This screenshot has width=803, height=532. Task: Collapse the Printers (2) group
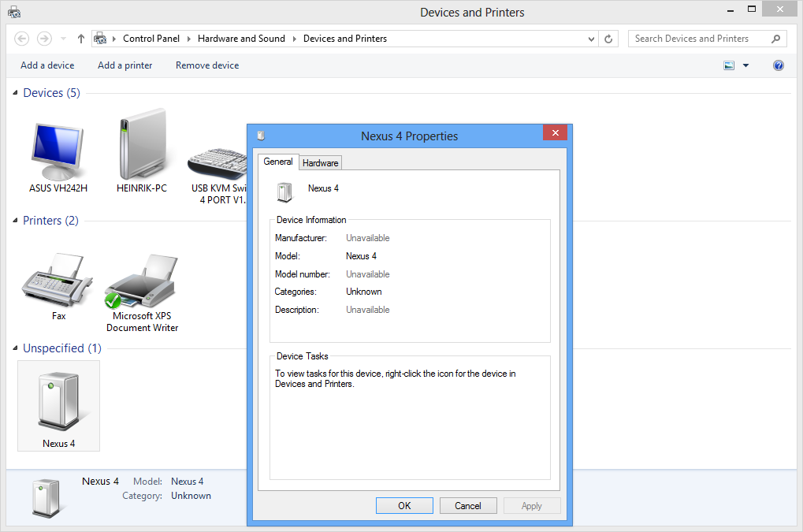15,220
